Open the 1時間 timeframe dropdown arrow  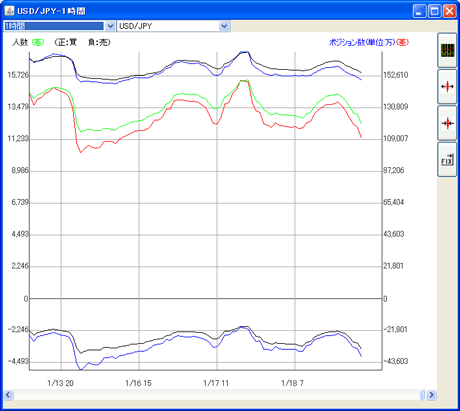(x=110, y=26)
